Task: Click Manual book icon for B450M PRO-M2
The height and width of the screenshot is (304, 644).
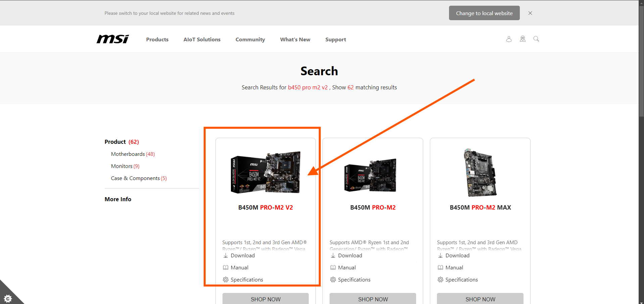Action: click(333, 268)
